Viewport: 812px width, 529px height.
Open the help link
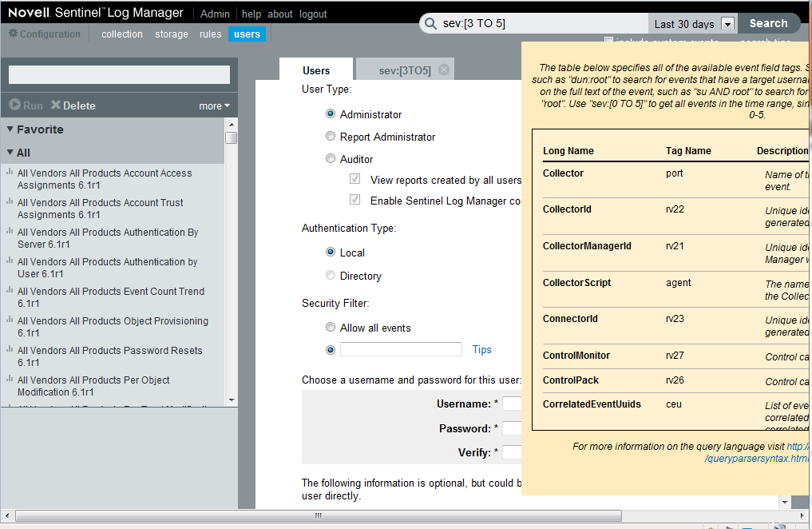[x=252, y=14]
